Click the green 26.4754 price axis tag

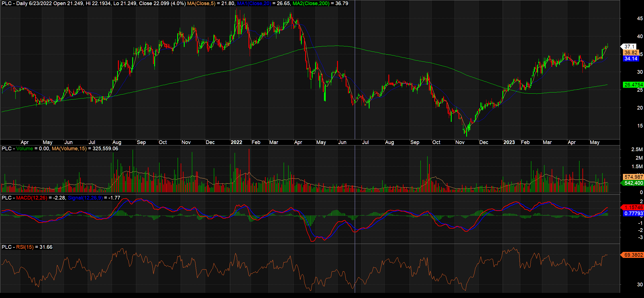coord(633,85)
